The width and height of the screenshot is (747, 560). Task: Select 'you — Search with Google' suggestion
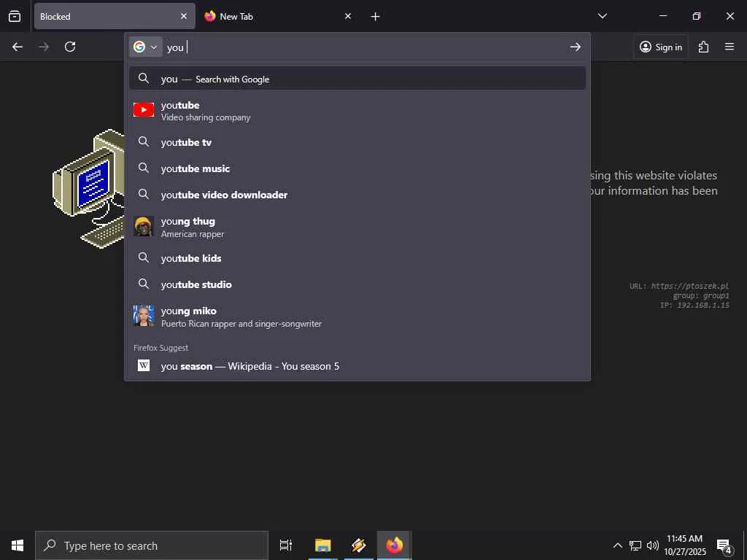(357, 79)
